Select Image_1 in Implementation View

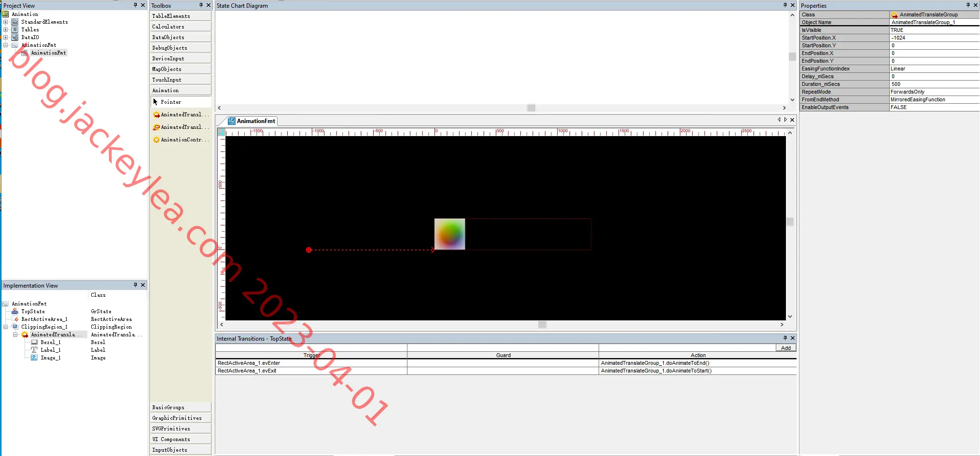pyautogui.click(x=50, y=358)
